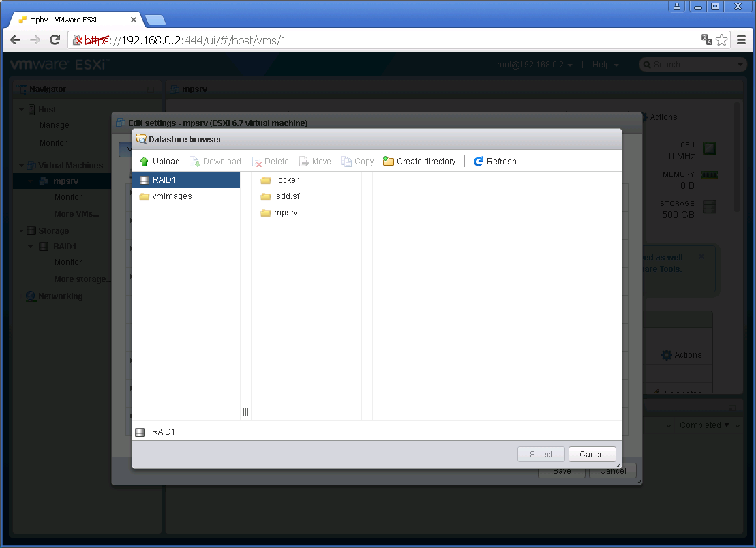Click the Datastore browser title icon
The width and height of the screenshot is (756, 548).
point(141,139)
